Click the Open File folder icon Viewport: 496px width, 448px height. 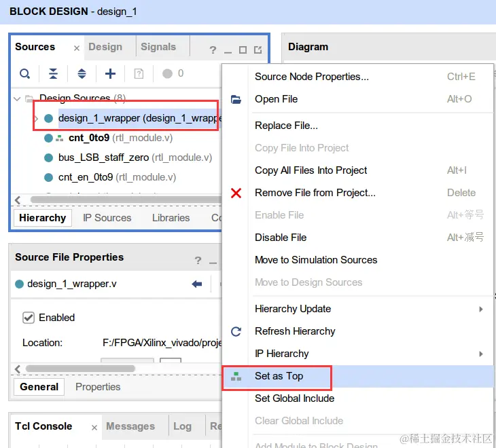[236, 100]
